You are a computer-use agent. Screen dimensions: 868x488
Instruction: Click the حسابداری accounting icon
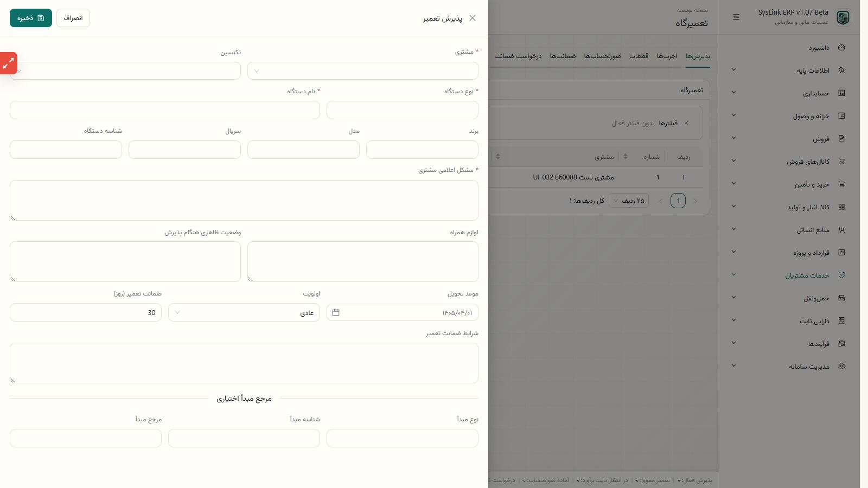(x=841, y=93)
